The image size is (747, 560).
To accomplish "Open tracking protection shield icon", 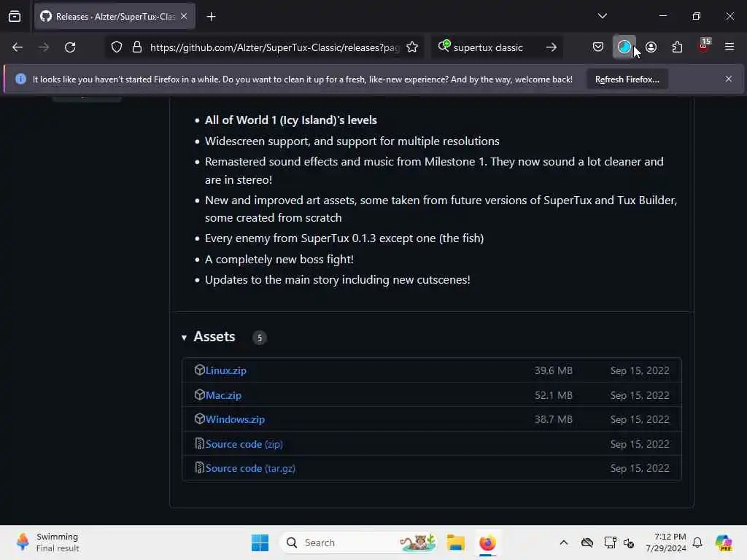I will 117,47.
